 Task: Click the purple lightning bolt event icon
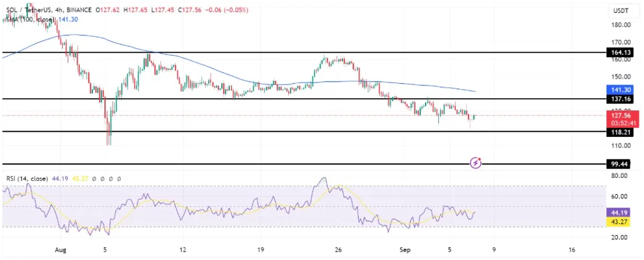[x=475, y=164]
